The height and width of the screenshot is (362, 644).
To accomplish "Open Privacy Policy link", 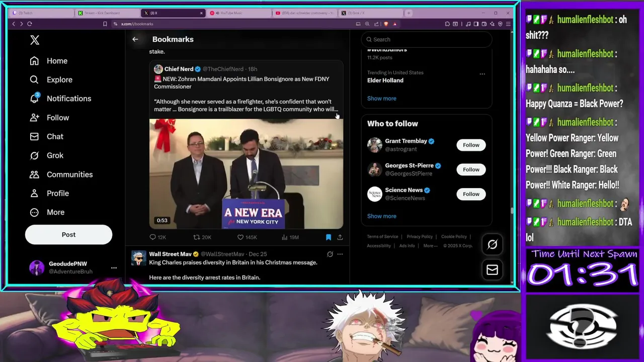I will [420, 236].
